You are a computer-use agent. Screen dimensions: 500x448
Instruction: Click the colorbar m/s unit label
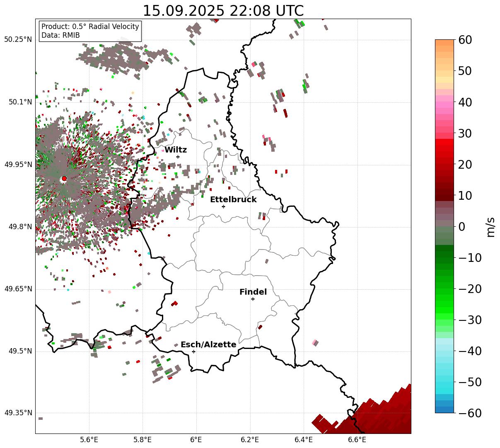[490, 227]
